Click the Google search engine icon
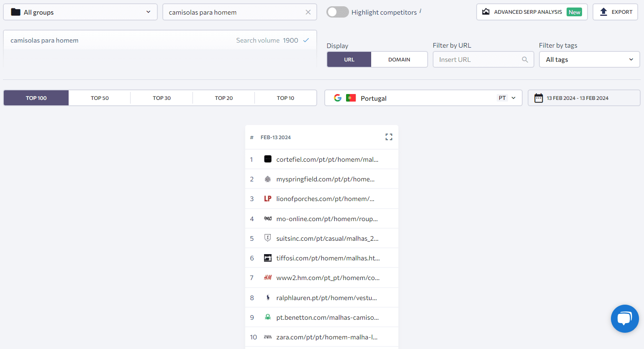The height and width of the screenshot is (349, 644). pyautogui.click(x=338, y=98)
